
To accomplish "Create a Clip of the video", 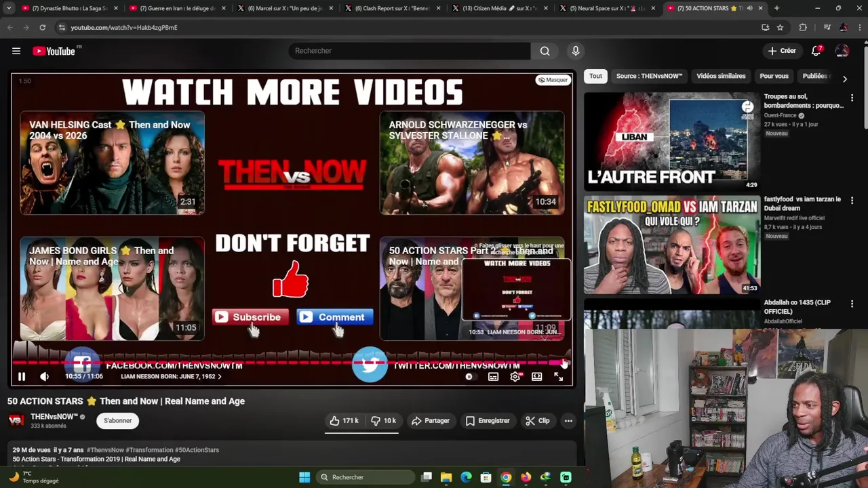I will pyautogui.click(x=538, y=421).
